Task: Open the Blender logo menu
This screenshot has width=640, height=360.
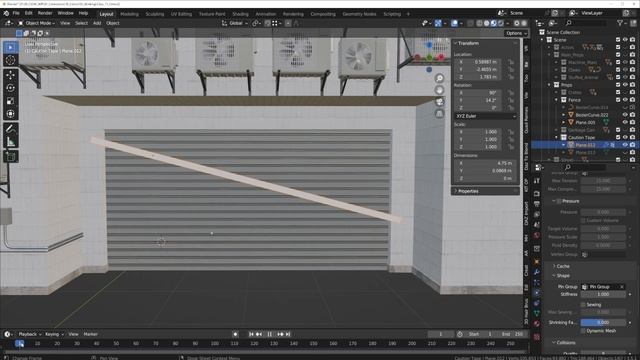Action: point(6,13)
